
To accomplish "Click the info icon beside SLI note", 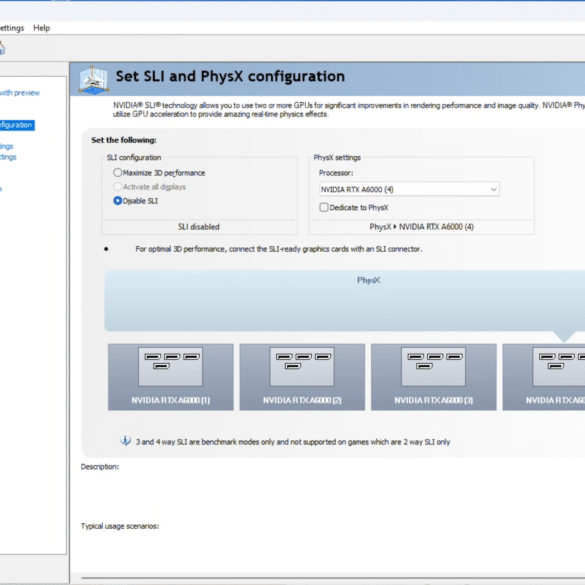I will coord(125,441).
